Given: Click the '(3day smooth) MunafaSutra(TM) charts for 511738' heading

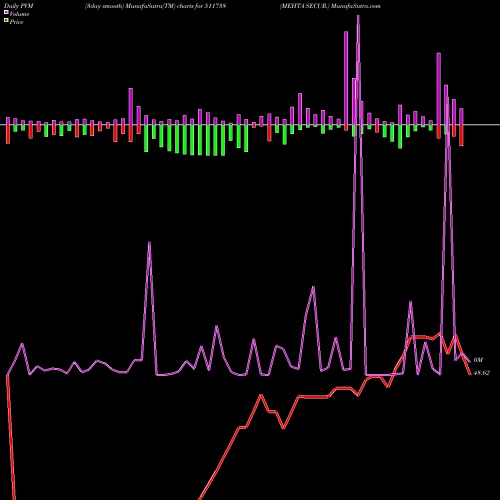Looking at the screenshot, I should (156, 6).
